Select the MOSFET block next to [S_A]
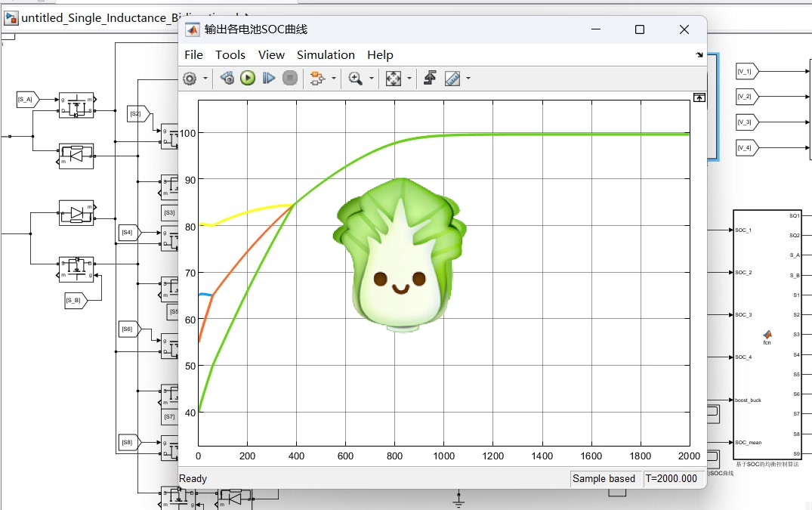This screenshot has height=510, width=812. pos(76,105)
